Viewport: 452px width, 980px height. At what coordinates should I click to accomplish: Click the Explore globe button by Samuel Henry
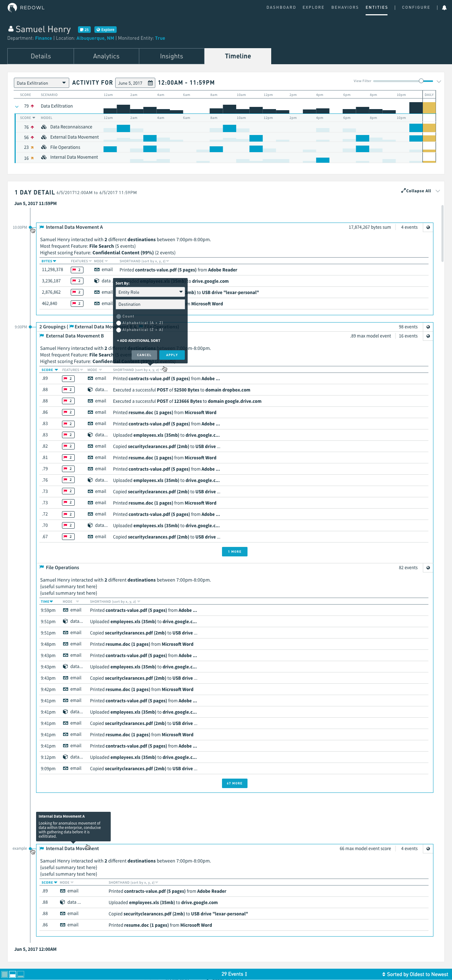click(105, 30)
